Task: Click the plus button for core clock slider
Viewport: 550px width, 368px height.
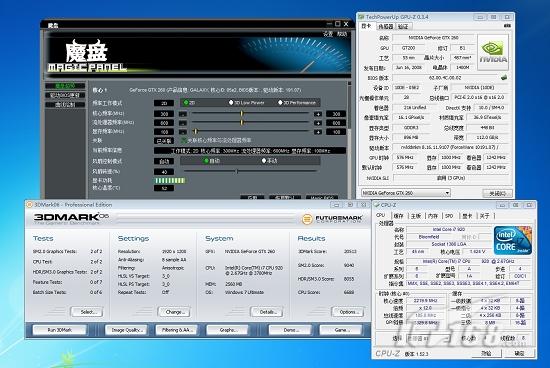Action: point(318,114)
